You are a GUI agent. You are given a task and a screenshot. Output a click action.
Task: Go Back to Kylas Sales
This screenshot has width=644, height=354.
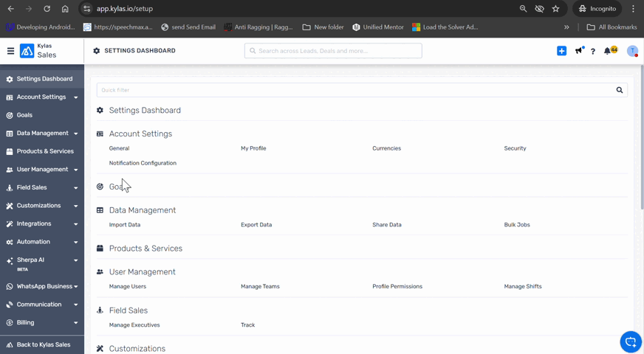pos(42,345)
